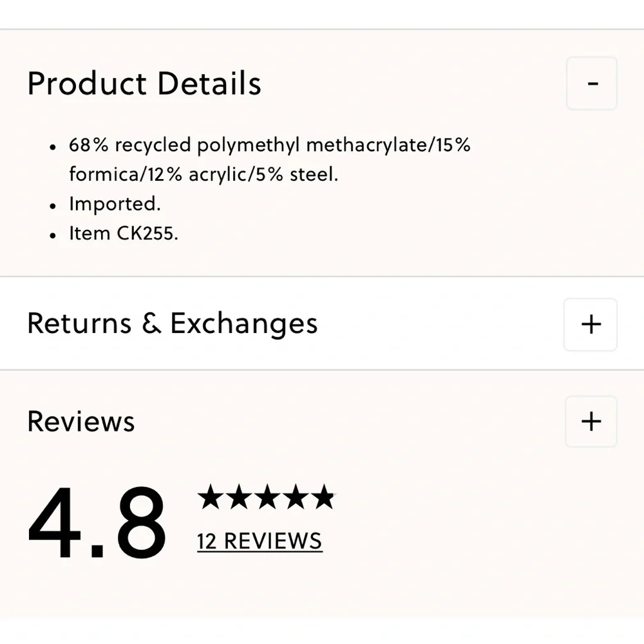Expand the Reviews section plus icon

591,421
